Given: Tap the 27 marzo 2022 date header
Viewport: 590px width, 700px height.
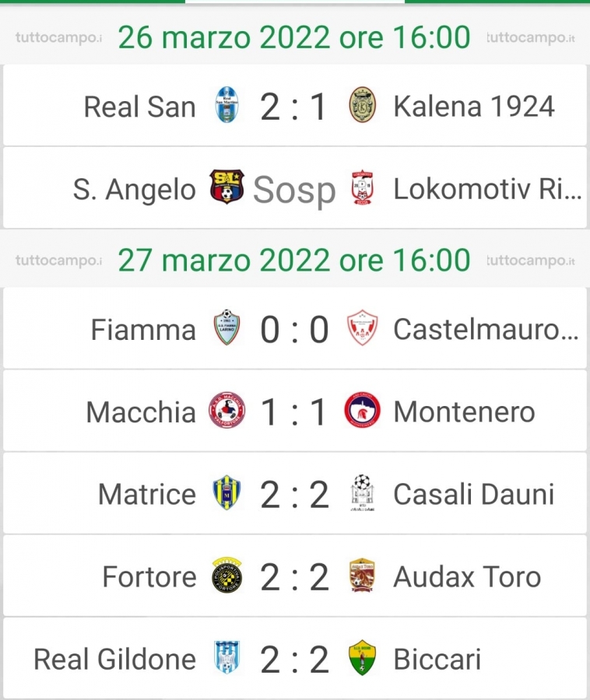Looking at the screenshot, I should pos(294,260).
